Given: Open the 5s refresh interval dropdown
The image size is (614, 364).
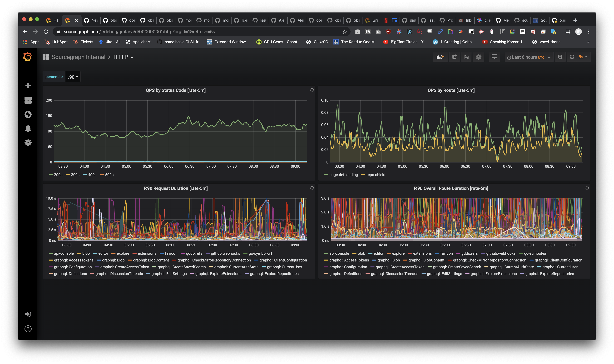Looking at the screenshot, I should 583,57.
